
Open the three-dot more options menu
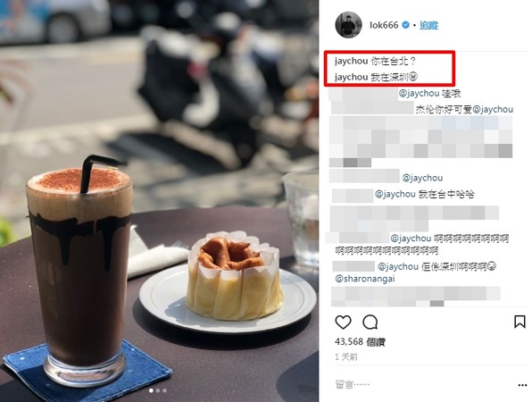pyautogui.click(x=522, y=385)
